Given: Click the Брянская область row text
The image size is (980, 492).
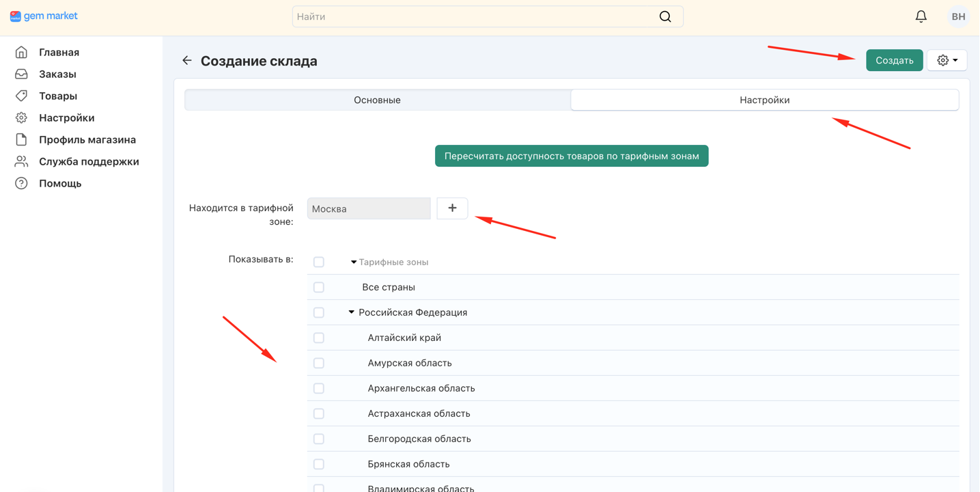Looking at the screenshot, I should [x=408, y=464].
